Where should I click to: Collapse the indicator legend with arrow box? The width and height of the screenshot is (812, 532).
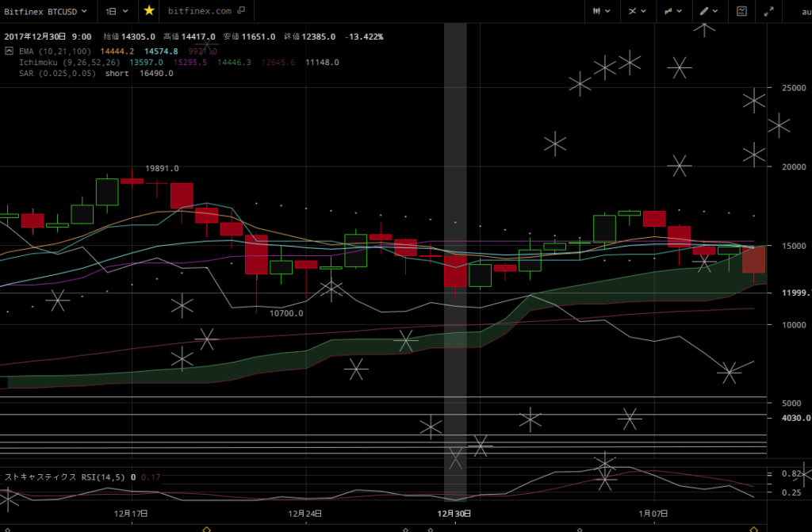pyautogui.click(x=10, y=50)
